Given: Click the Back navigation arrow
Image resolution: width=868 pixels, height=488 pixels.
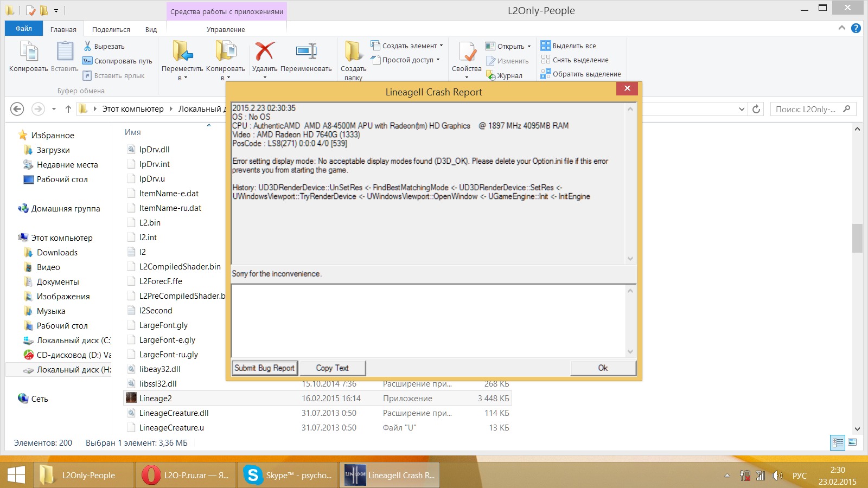Looking at the screenshot, I should coord(17,109).
